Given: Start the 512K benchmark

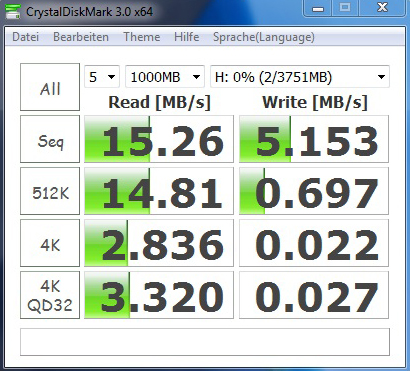Looking at the screenshot, I should click(x=50, y=191).
